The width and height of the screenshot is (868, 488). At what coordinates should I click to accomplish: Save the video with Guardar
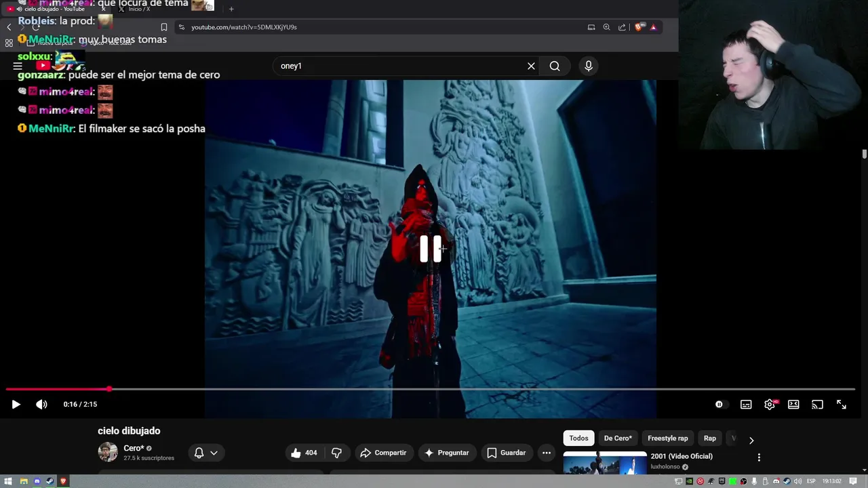pyautogui.click(x=507, y=453)
